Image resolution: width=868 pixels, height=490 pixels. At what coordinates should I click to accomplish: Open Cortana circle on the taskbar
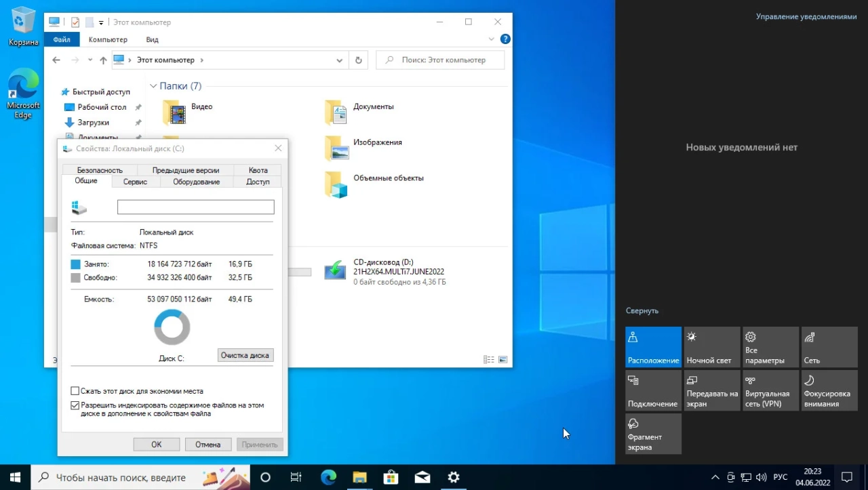265,477
